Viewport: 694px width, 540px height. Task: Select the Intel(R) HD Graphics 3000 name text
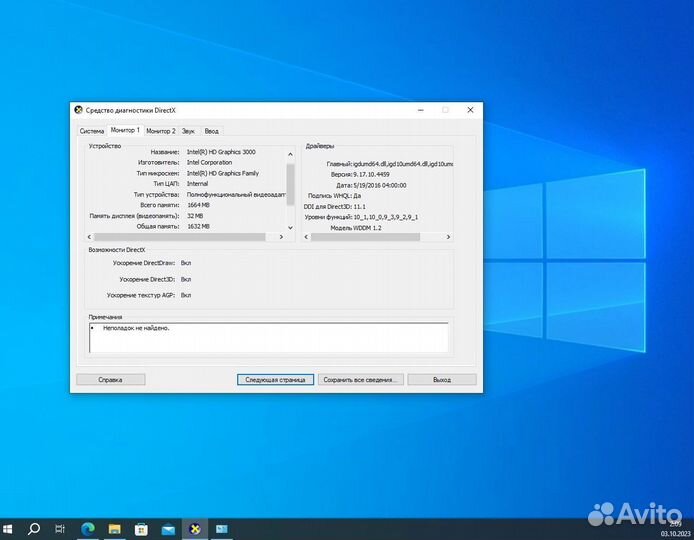(x=221, y=152)
